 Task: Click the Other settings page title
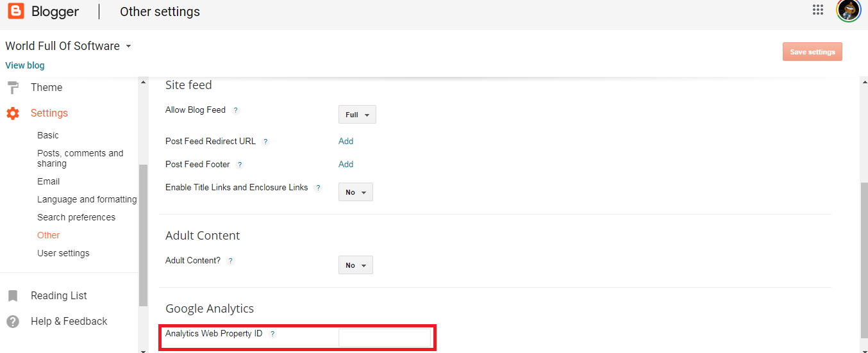(x=160, y=12)
